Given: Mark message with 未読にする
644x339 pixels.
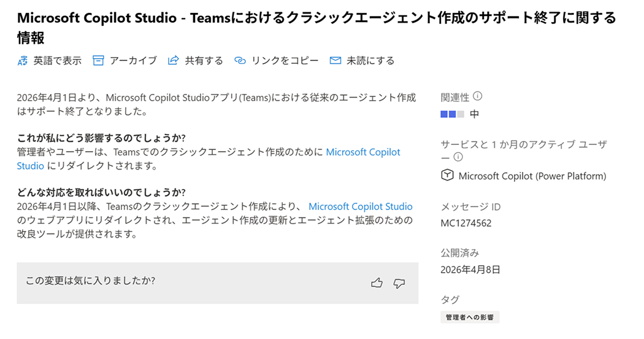Looking at the screenshot, I should coord(370,61).
